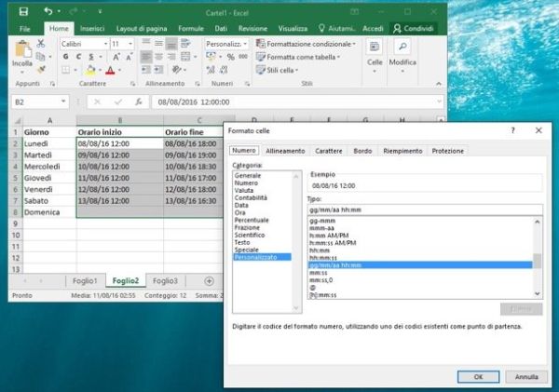Add new sheet with plus icon
The width and height of the screenshot is (559, 392).
coord(209,280)
